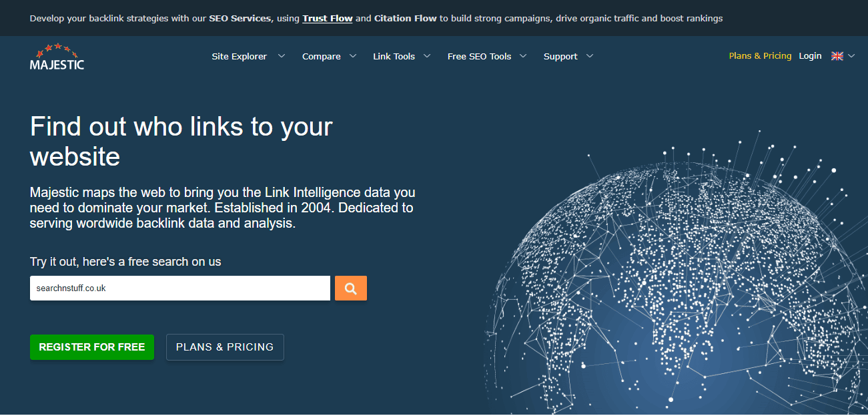
Task: Expand the chevron beside Link Tools
Action: pyautogui.click(x=427, y=56)
